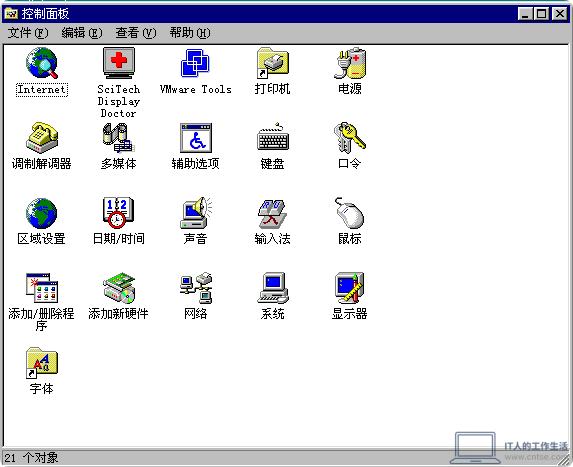
Task: Click the 键盘 keyboard icon
Action: click(273, 138)
